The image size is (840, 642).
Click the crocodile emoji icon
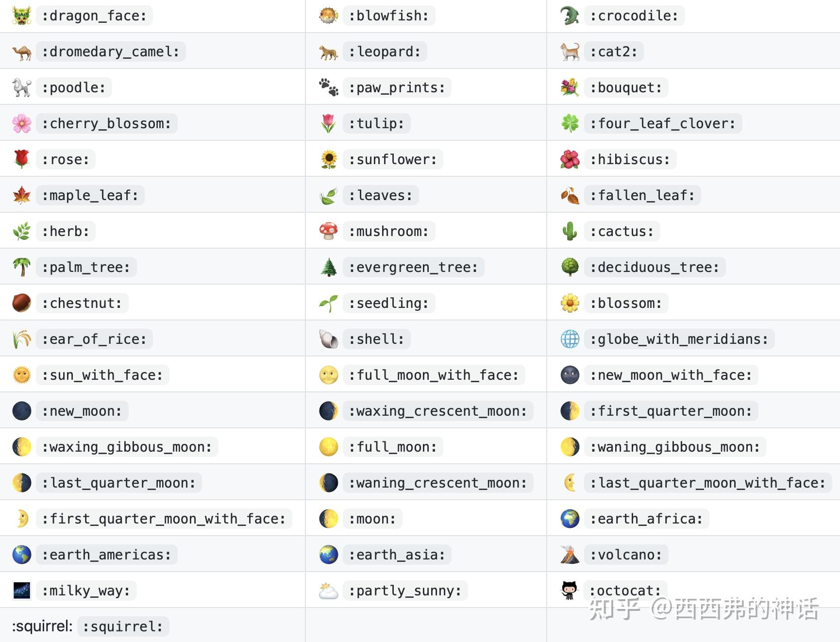[570, 16]
